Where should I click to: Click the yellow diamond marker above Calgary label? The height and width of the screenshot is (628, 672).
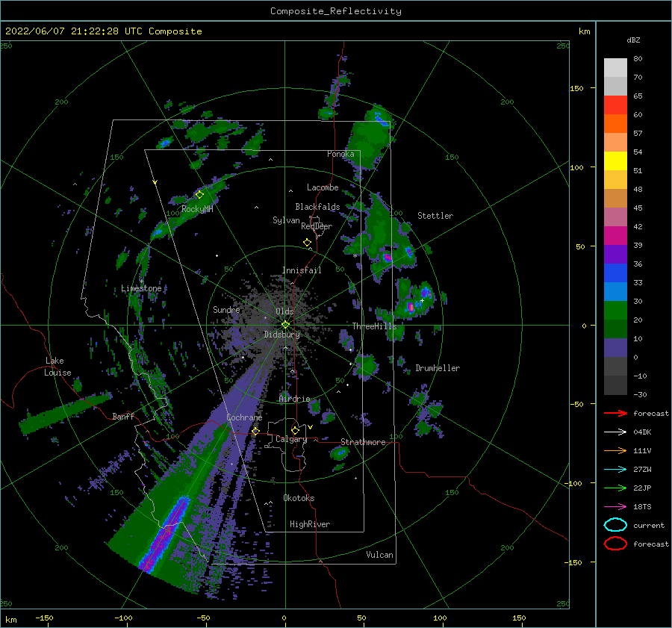click(295, 430)
